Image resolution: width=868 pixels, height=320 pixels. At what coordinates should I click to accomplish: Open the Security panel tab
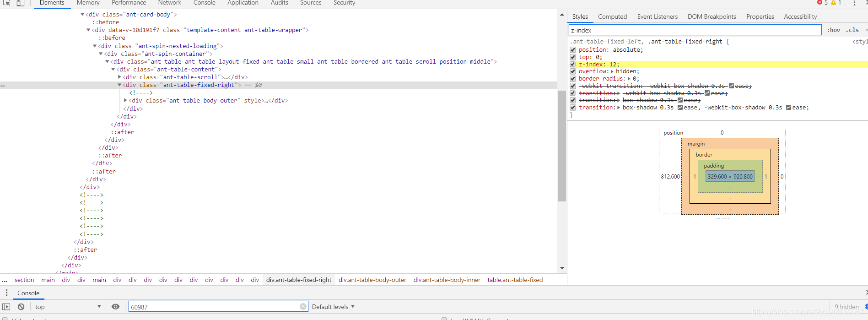click(344, 3)
